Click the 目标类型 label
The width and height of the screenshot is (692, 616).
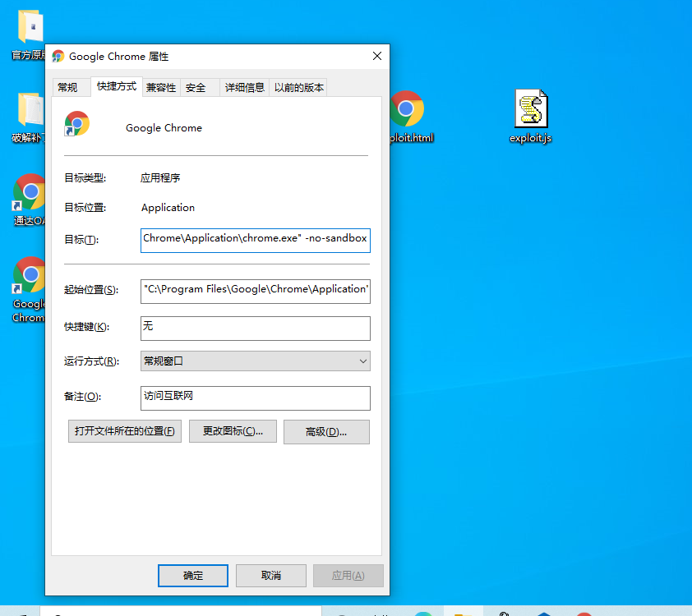pos(85,178)
